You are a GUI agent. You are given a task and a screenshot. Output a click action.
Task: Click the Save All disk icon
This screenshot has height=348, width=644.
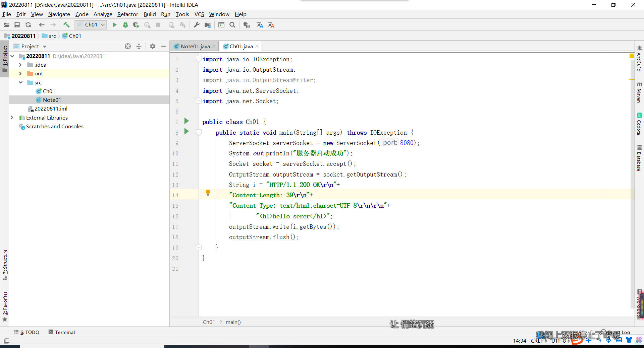pos(17,25)
